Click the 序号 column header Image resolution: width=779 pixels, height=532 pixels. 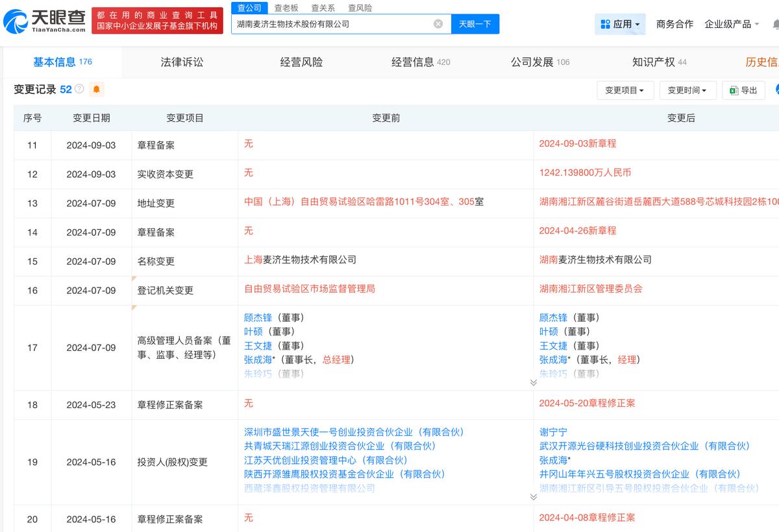tap(32, 118)
